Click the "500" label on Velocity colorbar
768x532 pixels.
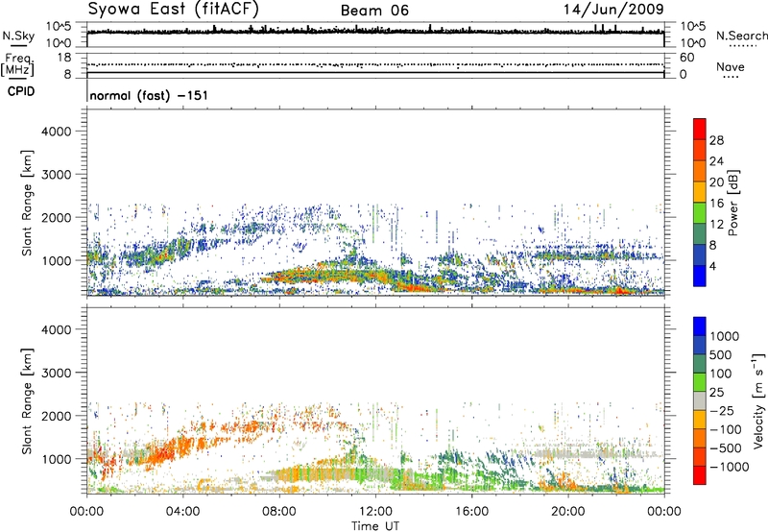click(x=723, y=355)
